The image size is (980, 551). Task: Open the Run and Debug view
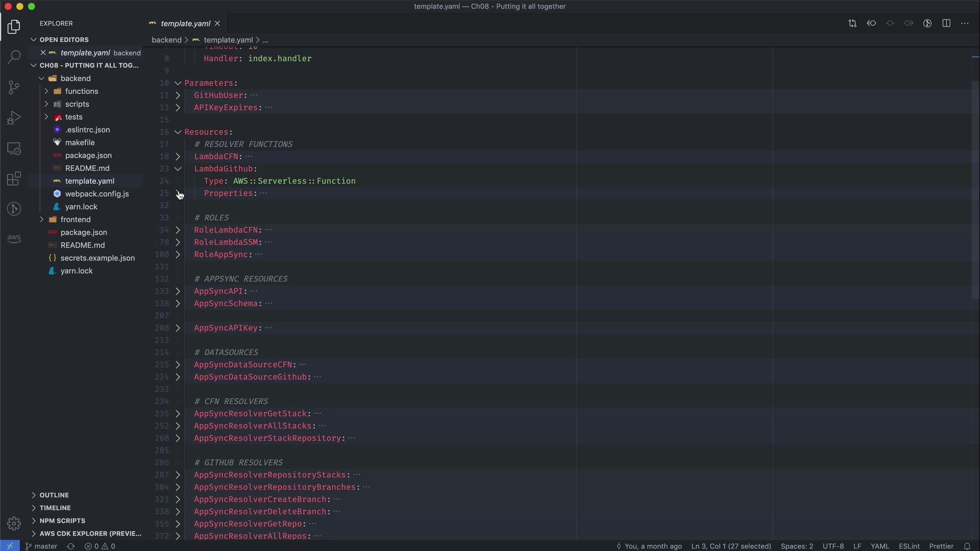point(14,118)
